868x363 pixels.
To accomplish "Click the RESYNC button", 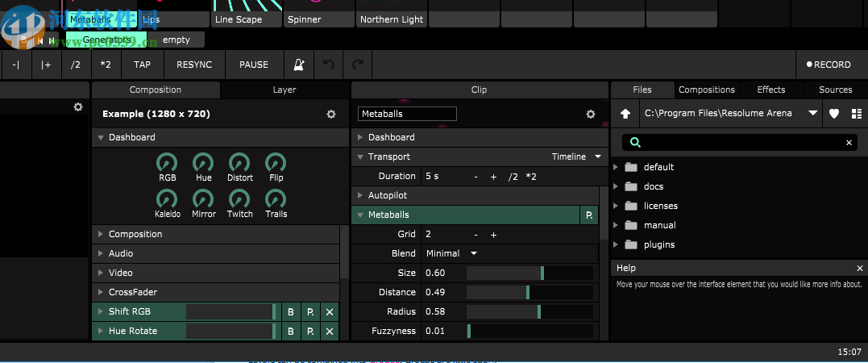I will [194, 65].
